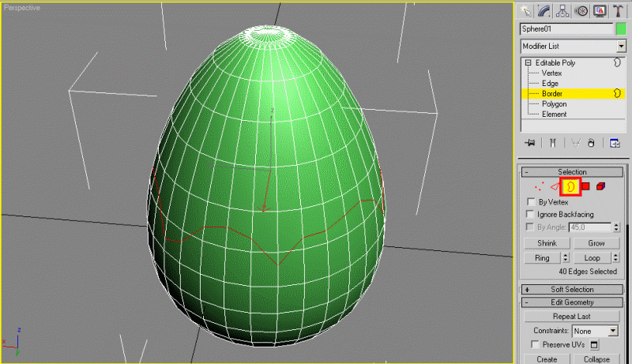
Task: Activate the Border selection icon
Action: [570, 186]
